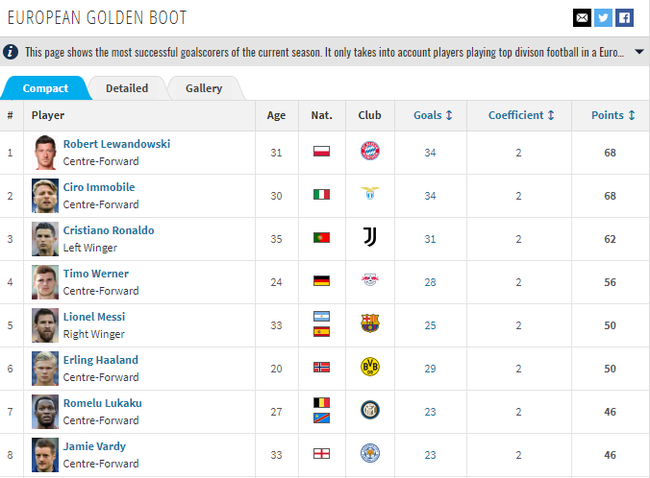The width and height of the screenshot is (650, 478).
Task: Open Robert Lewandowski's player profile
Action: [116, 144]
